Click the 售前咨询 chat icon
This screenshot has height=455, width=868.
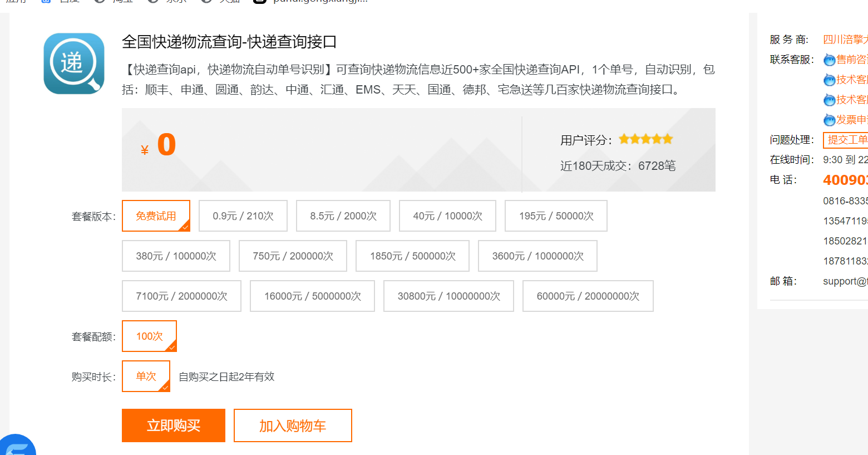(x=829, y=60)
